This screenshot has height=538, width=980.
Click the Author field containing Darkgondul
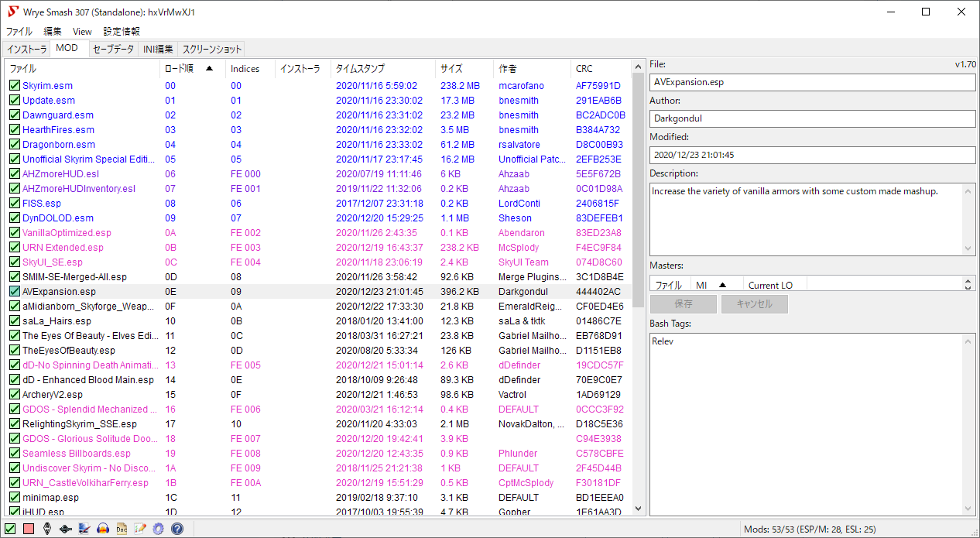(x=813, y=118)
